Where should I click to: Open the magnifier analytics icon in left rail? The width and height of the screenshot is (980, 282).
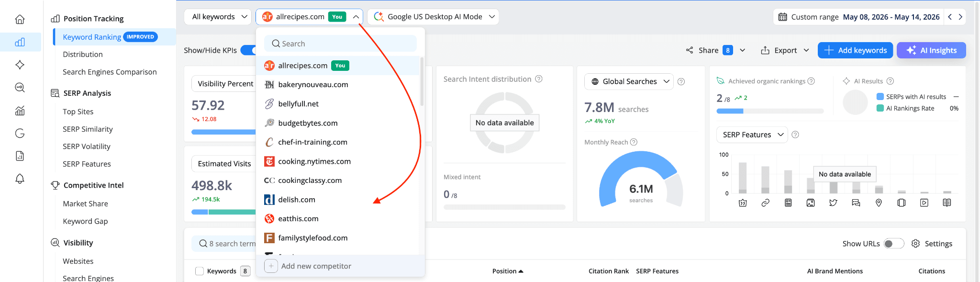coord(20,88)
